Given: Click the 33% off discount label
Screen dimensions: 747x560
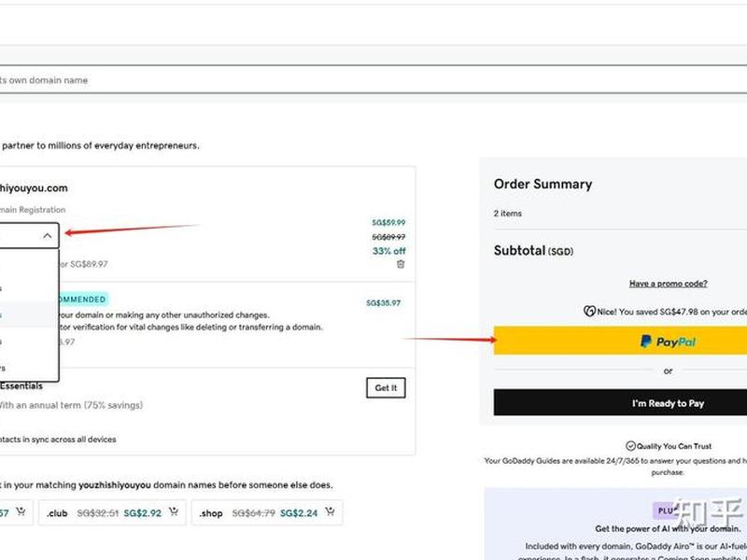Looking at the screenshot, I should tap(389, 251).
